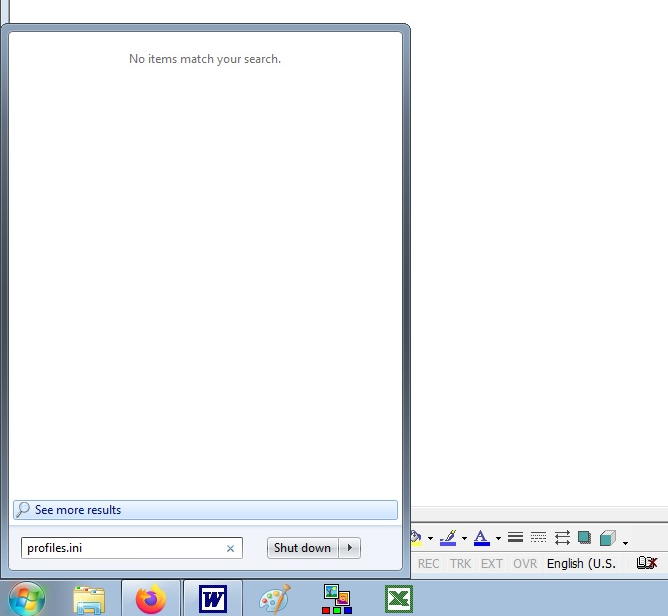Launch Excel from the taskbar
Viewport: 668px width, 616px height.
(399, 599)
